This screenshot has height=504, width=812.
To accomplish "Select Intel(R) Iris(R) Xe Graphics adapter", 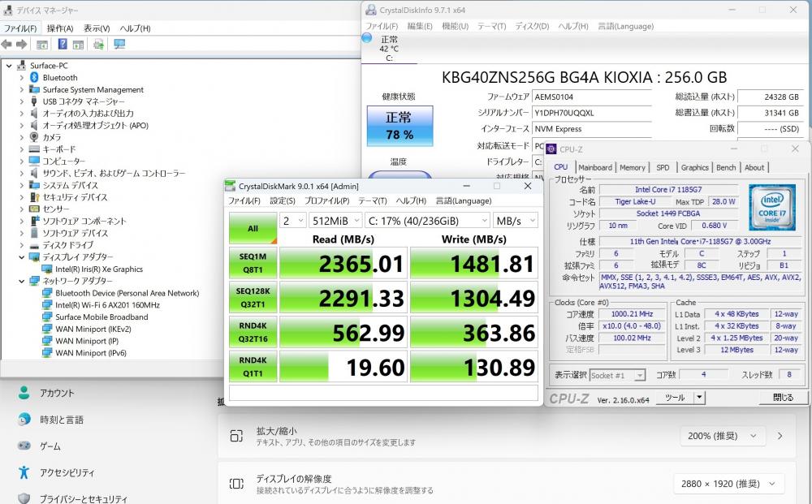I will [x=99, y=269].
